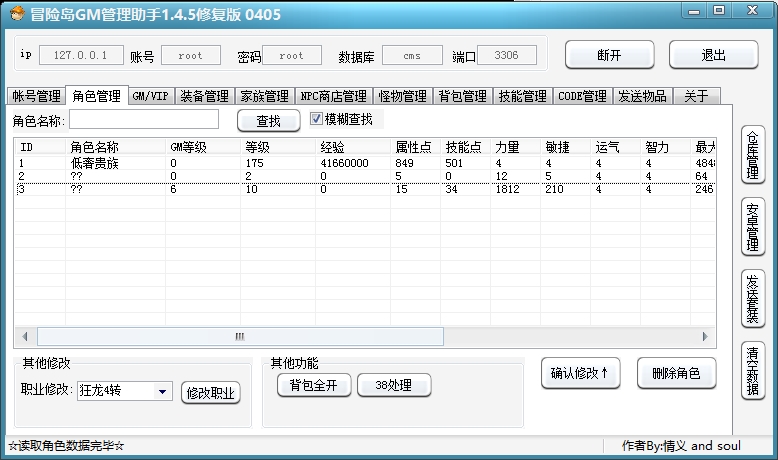
Task: Click the 断开 disconnect button
Action: (609, 56)
